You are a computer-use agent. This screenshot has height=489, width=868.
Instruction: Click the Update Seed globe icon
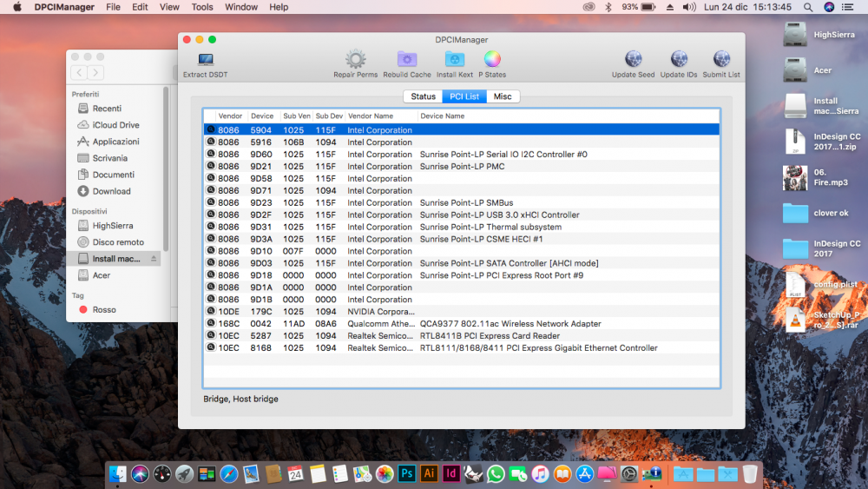(634, 59)
